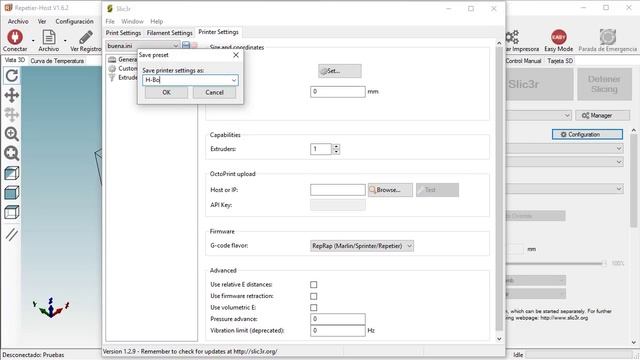Click the Conectar power icon in Repetier-Host
The width and height of the screenshot is (640, 360).
15,37
